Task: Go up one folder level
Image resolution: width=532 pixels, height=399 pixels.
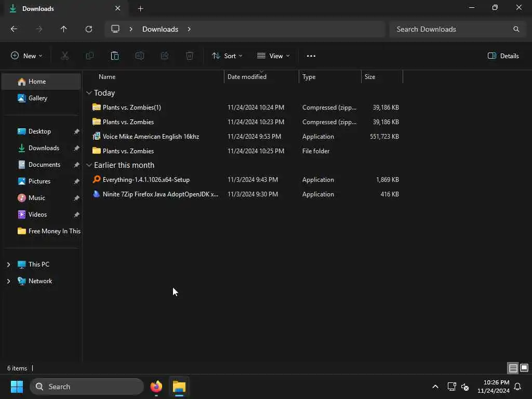Action: click(x=63, y=29)
